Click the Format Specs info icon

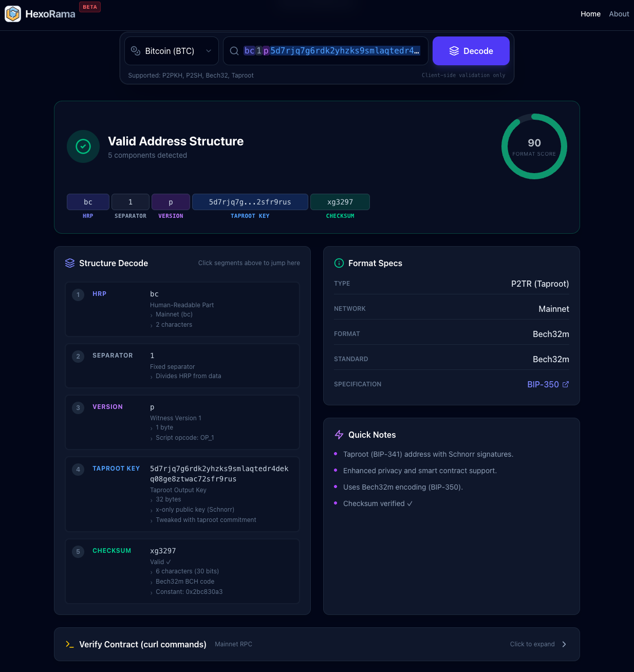coord(339,263)
